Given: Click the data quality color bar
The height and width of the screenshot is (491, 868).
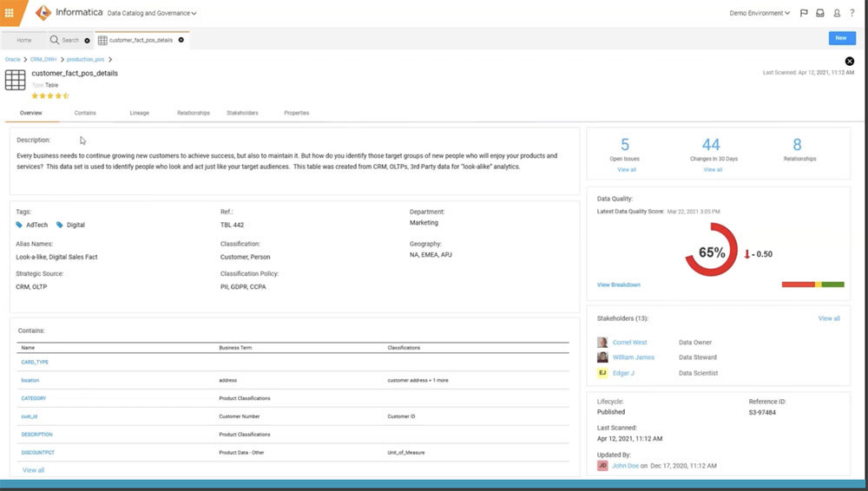Looking at the screenshot, I should (x=812, y=285).
